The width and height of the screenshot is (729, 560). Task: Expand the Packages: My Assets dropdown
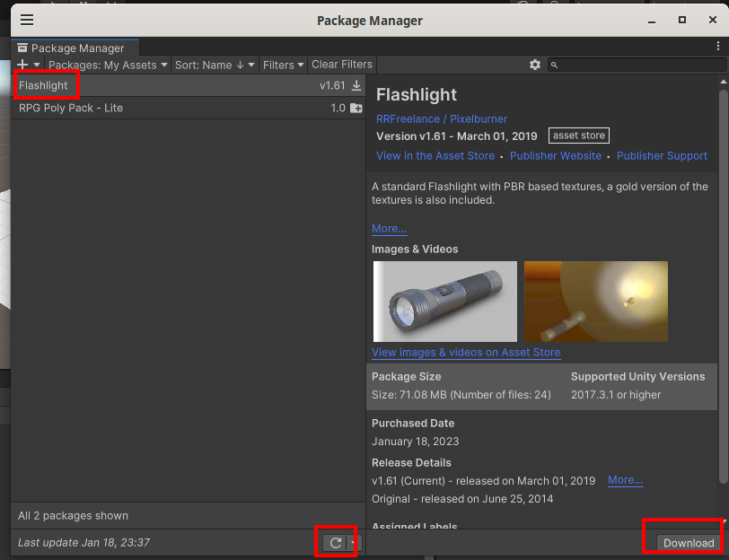pyautogui.click(x=108, y=65)
